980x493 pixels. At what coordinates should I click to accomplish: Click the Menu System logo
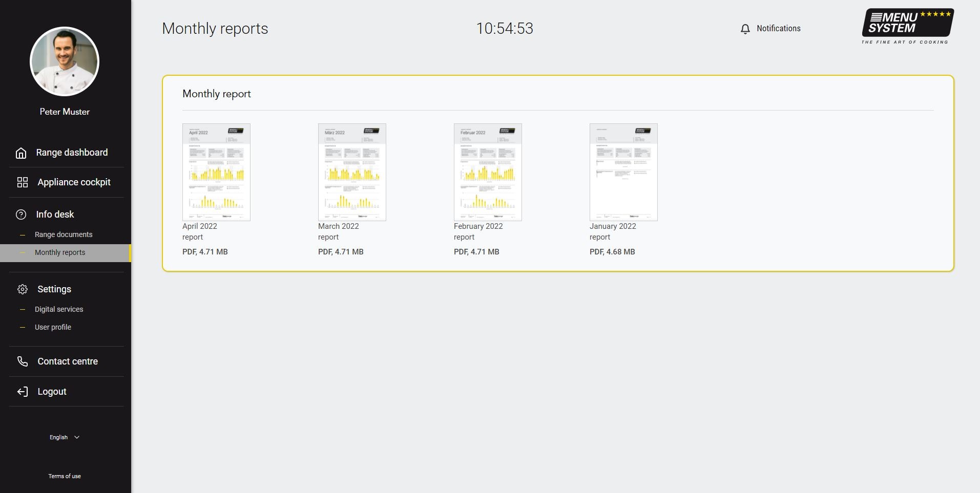pos(907,26)
